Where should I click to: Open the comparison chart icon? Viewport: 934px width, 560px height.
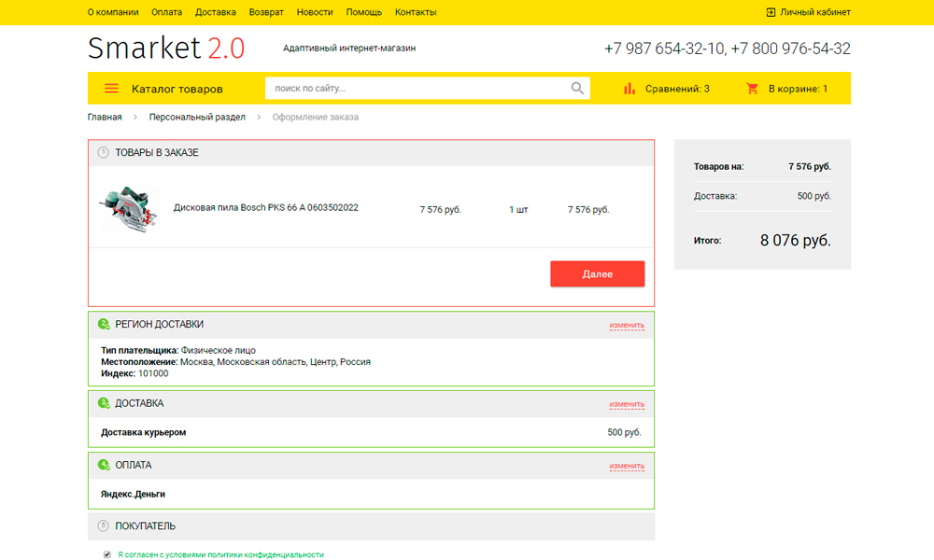point(630,89)
